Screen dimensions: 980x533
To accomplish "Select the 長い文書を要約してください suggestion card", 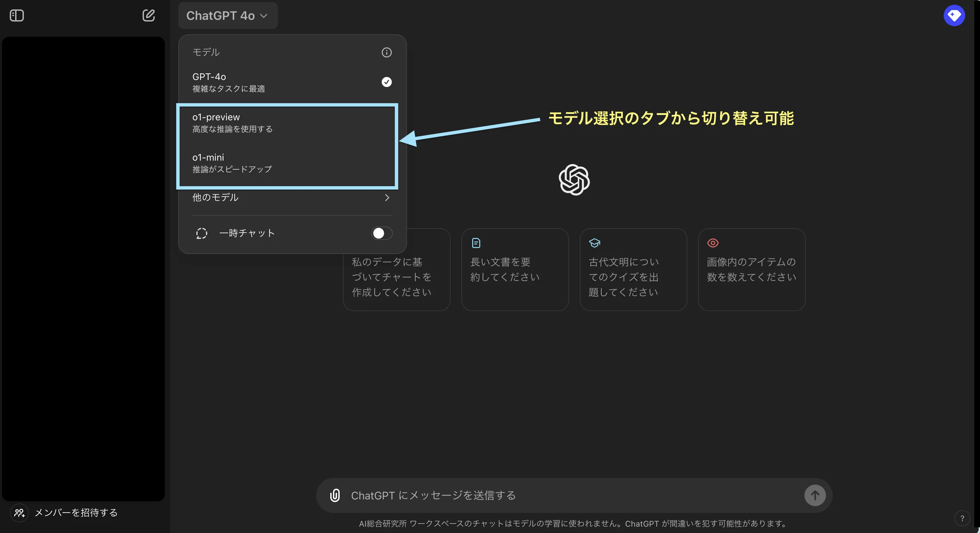I will [x=515, y=270].
